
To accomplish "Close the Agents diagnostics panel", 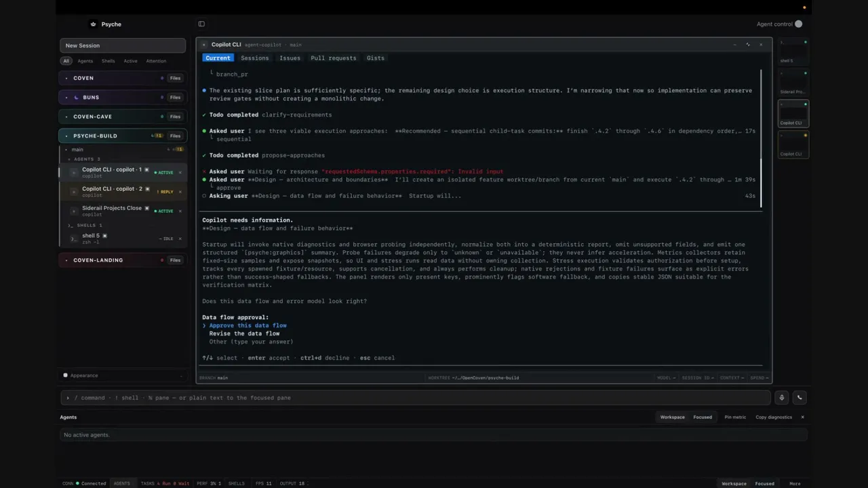I will point(802,418).
